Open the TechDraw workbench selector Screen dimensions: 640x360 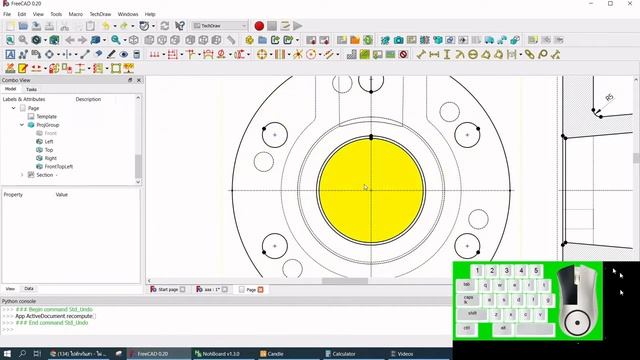pyautogui.click(x=220, y=26)
